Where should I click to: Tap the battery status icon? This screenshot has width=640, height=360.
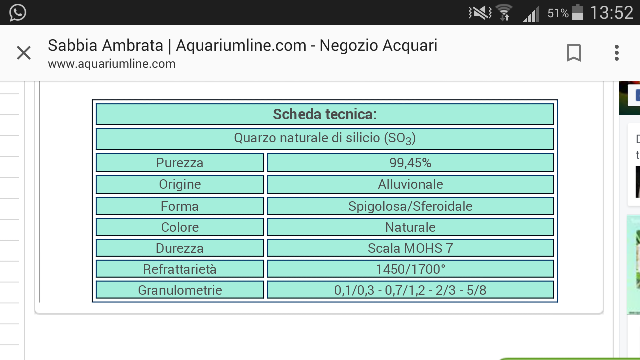click(577, 12)
